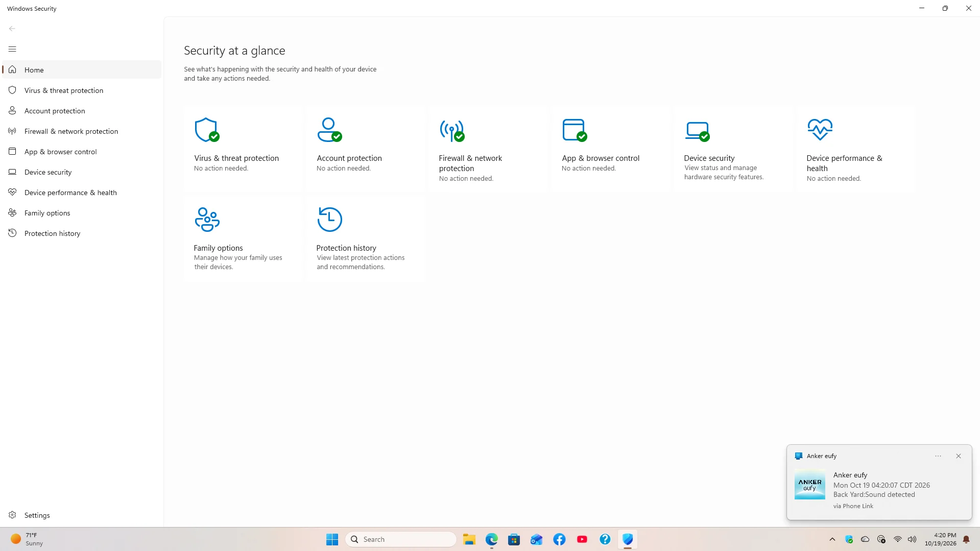Open Settings at the bottom of the sidebar
The width and height of the screenshot is (980, 551).
82,515
